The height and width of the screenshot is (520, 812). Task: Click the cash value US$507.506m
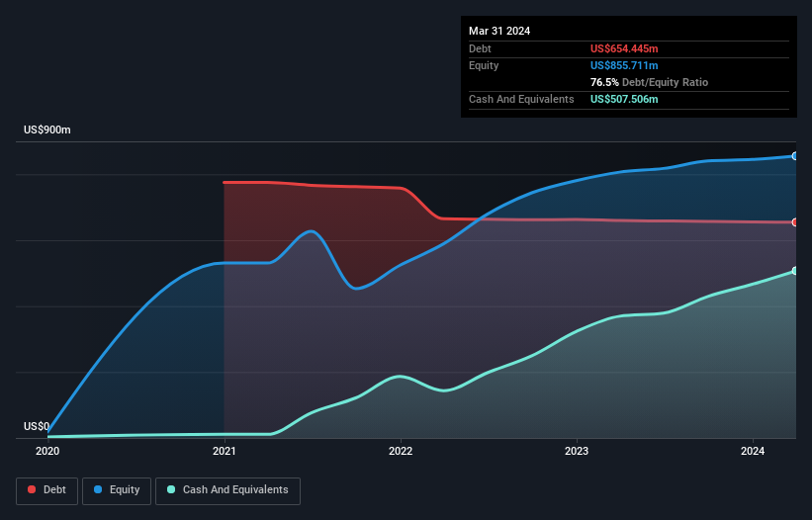pyautogui.click(x=624, y=99)
